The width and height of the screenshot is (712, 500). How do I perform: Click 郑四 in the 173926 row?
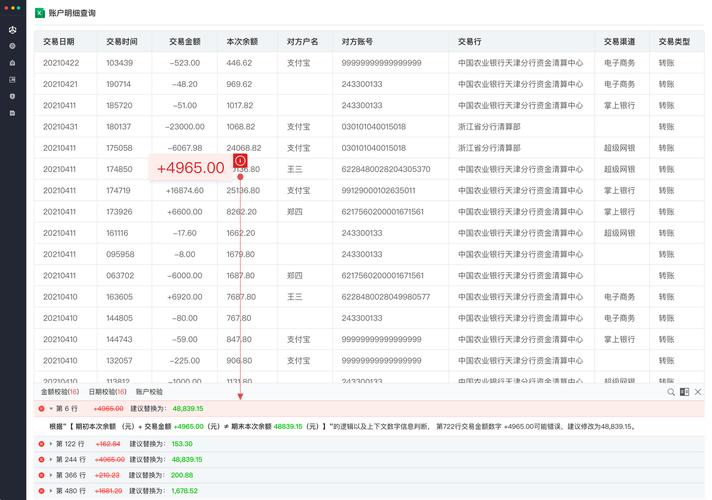(295, 212)
